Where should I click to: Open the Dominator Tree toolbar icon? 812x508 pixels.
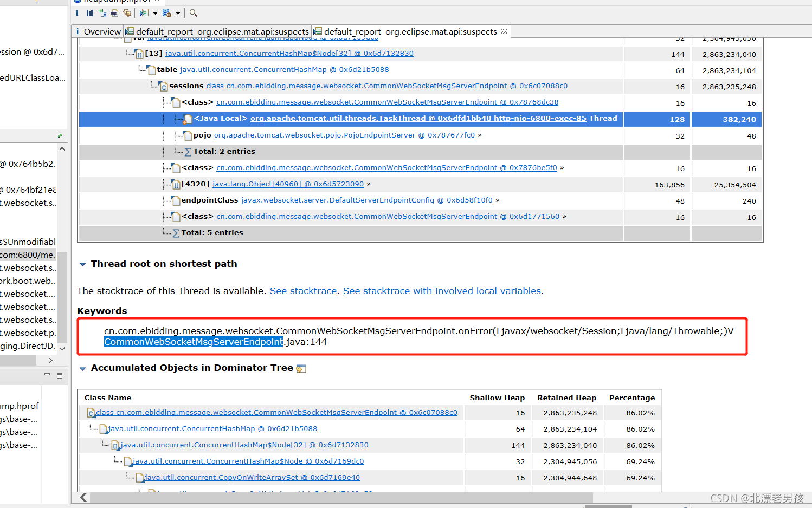tap(102, 13)
